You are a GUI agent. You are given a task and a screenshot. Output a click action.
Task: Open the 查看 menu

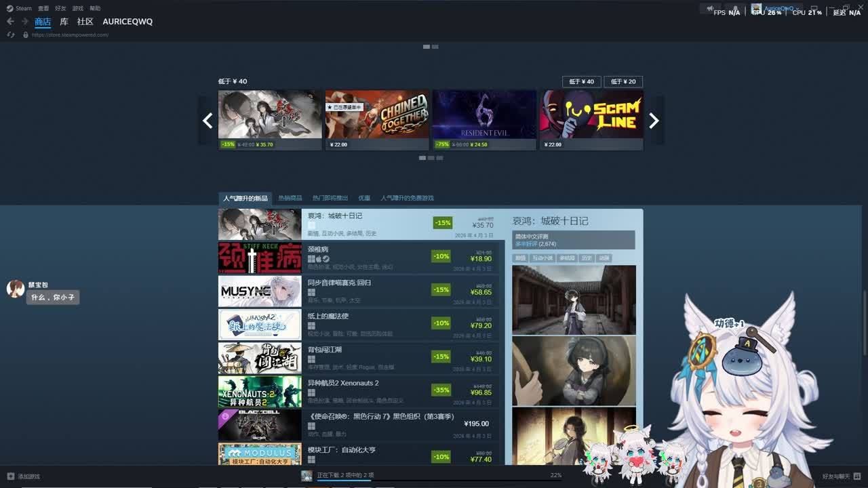43,8
